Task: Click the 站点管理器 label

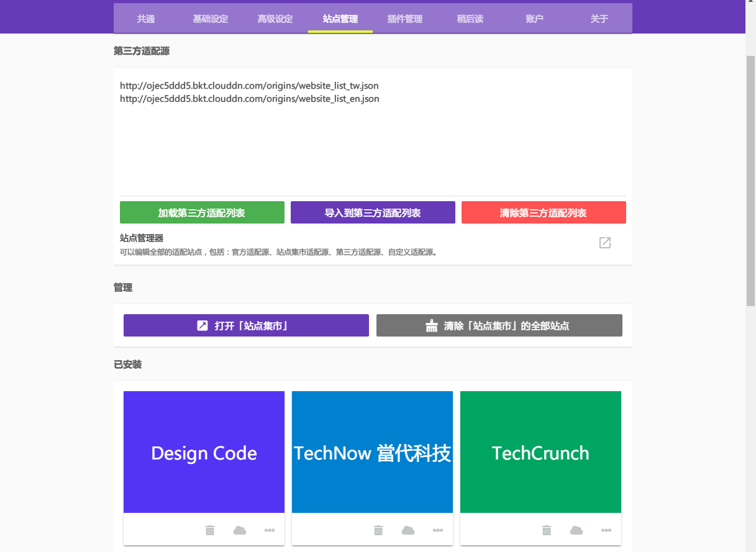Action: click(x=142, y=238)
